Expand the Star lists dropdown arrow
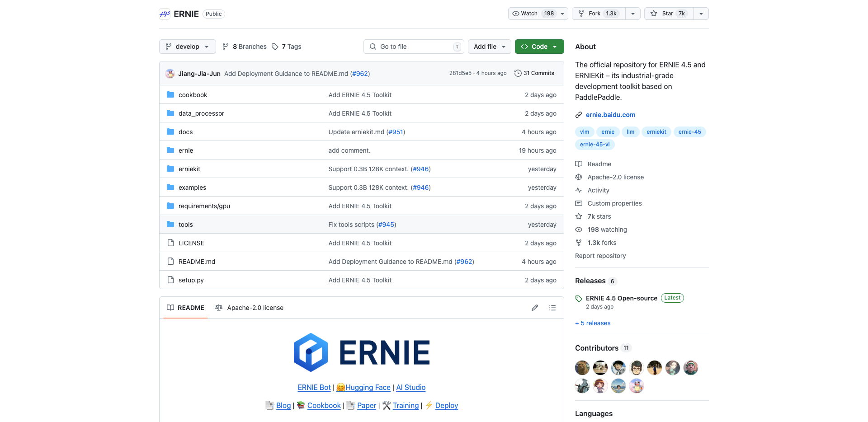The height and width of the screenshot is (422, 868). [701, 14]
